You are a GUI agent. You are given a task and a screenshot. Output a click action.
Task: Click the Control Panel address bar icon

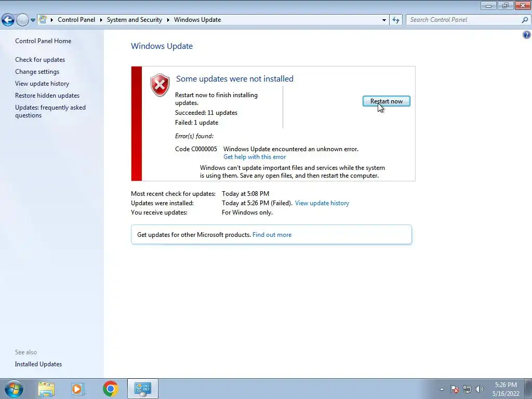pyautogui.click(x=43, y=19)
